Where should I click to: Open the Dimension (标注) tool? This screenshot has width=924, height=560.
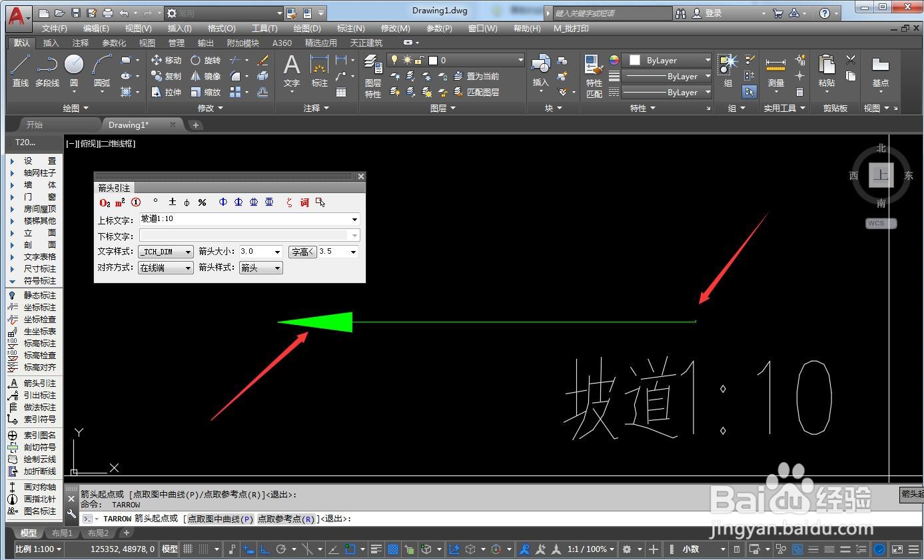[320, 71]
